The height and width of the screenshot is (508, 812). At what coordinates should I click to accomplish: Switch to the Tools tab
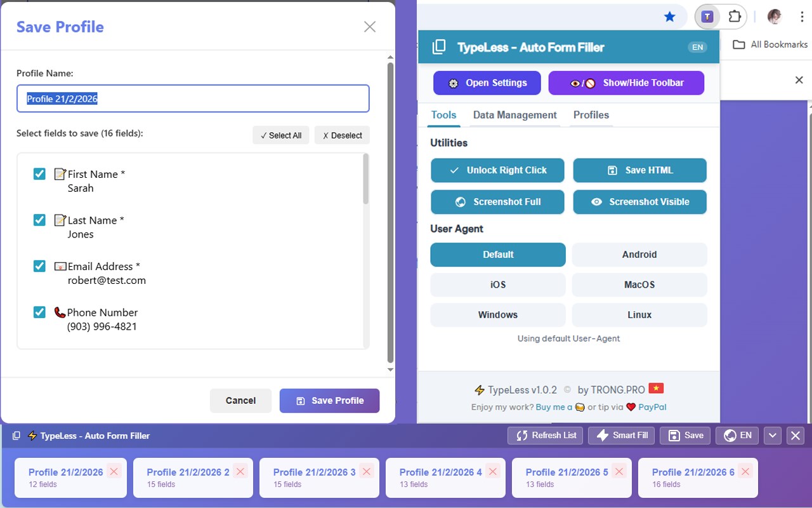pos(443,115)
